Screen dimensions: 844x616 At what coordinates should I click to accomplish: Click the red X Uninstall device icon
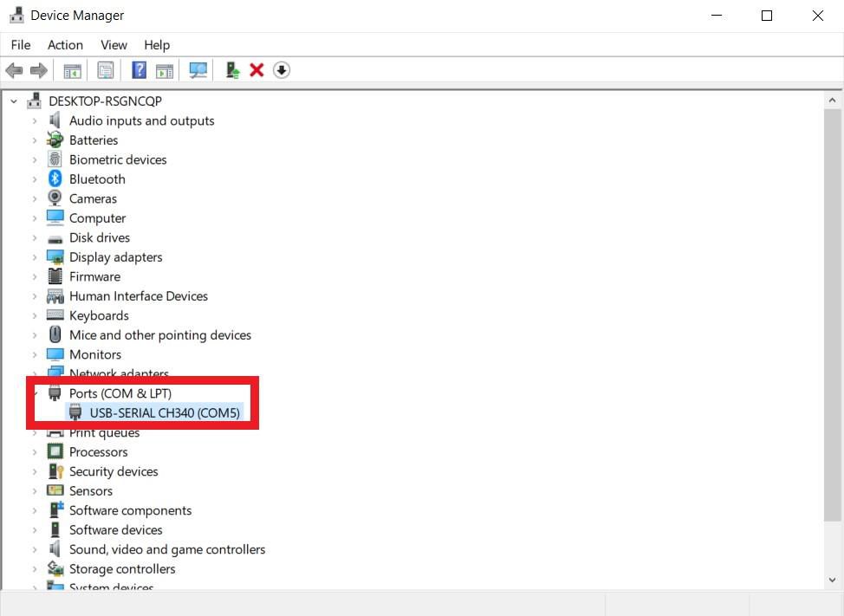(x=256, y=70)
